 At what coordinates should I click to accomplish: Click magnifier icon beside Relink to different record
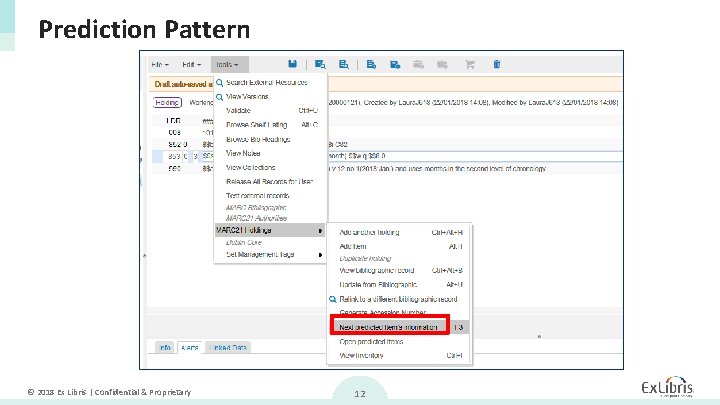(333, 299)
